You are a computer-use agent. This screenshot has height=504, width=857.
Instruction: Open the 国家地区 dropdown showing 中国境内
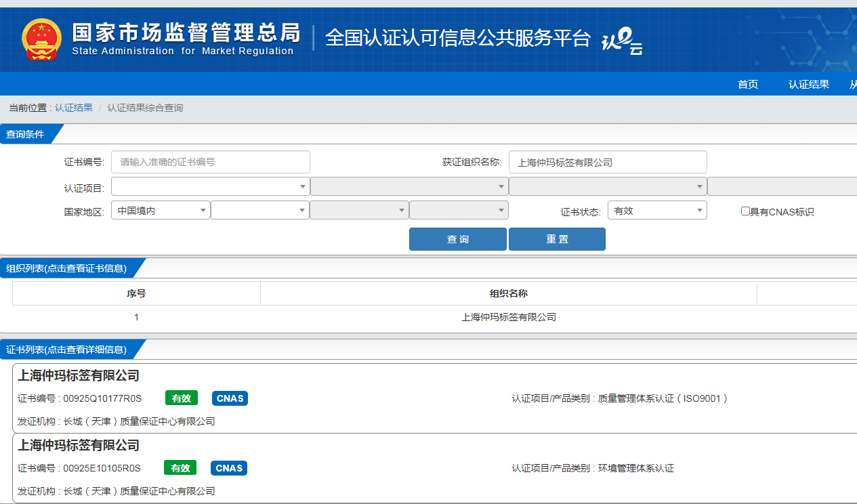[161, 210]
